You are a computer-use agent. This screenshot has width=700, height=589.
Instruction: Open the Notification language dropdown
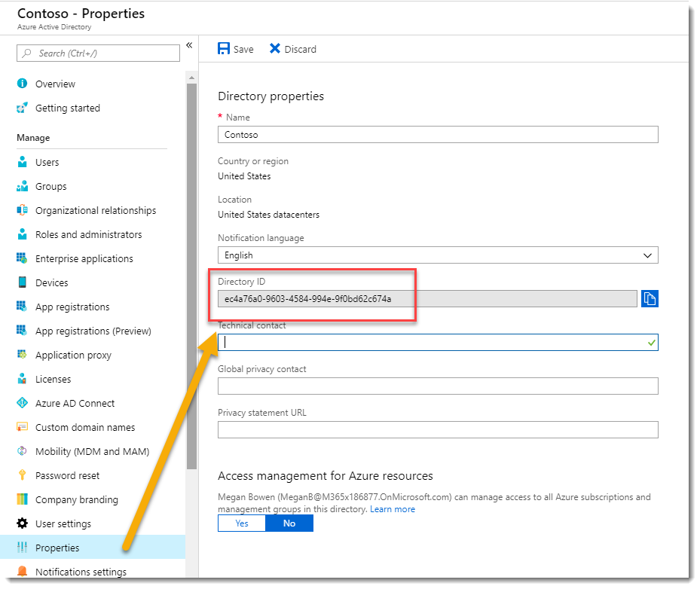438,255
